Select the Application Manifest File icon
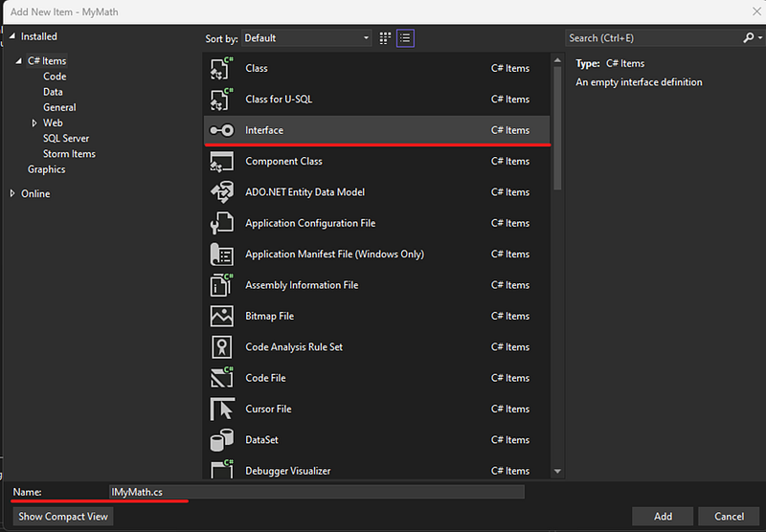The height and width of the screenshot is (532, 766). (x=222, y=255)
